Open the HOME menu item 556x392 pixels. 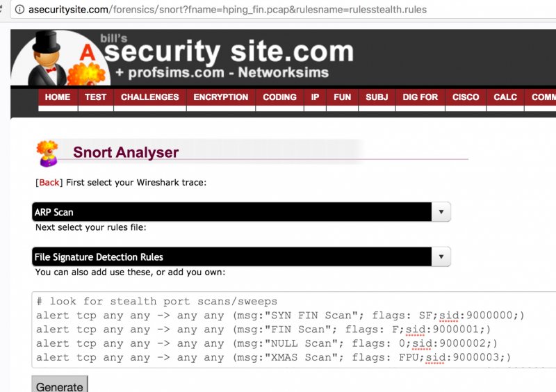click(x=58, y=97)
